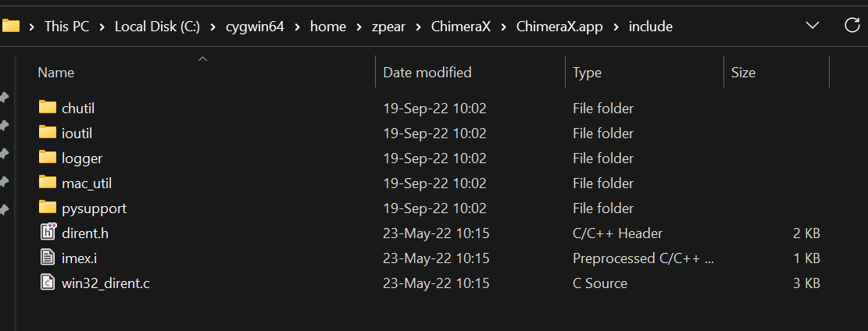Click the chutil folder icon
Viewport: 868px width, 331px height.
point(48,108)
